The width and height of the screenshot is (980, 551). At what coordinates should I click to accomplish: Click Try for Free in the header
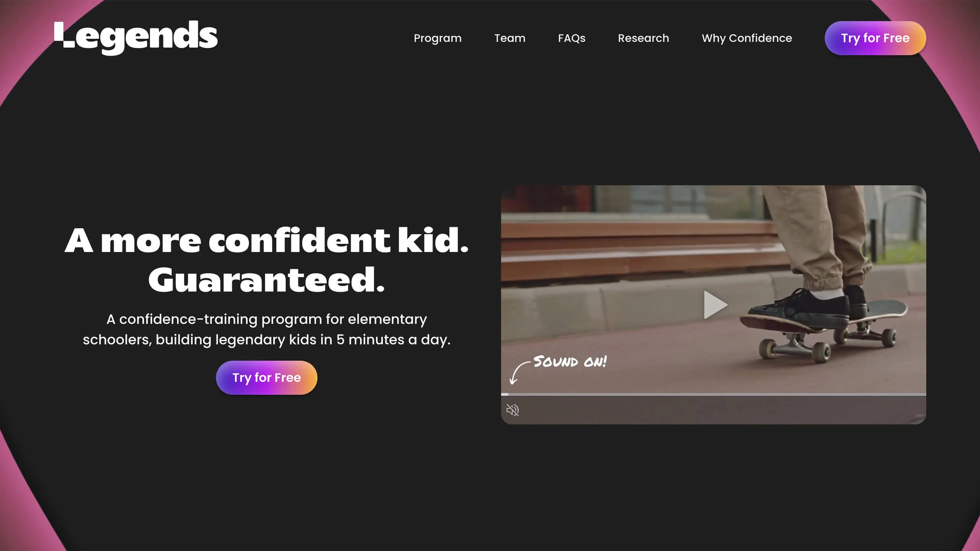coord(875,38)
